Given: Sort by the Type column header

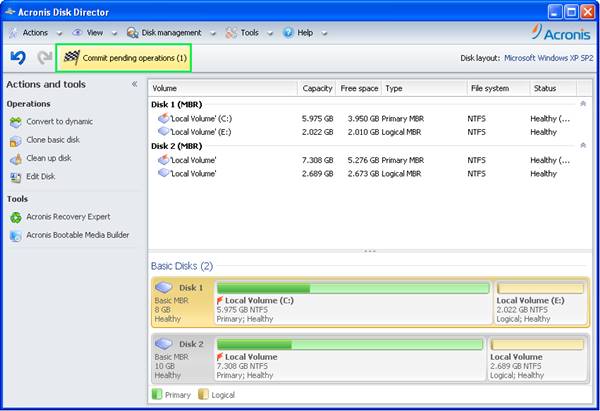Looking at the screenshot, I should coord(424,88).
